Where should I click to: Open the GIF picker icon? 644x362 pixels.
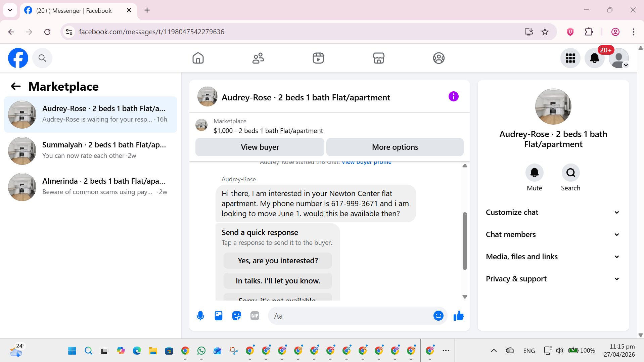[x=255, y=316]
